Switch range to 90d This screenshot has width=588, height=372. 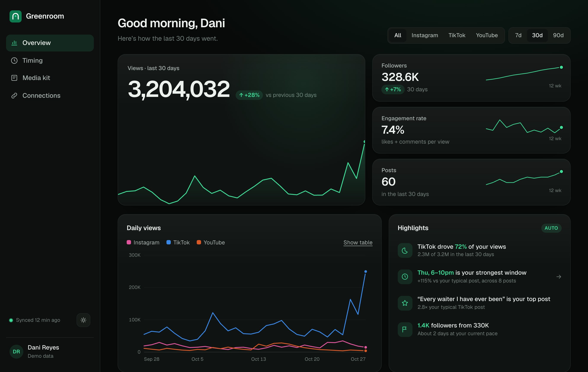click(x=558, y=35)
